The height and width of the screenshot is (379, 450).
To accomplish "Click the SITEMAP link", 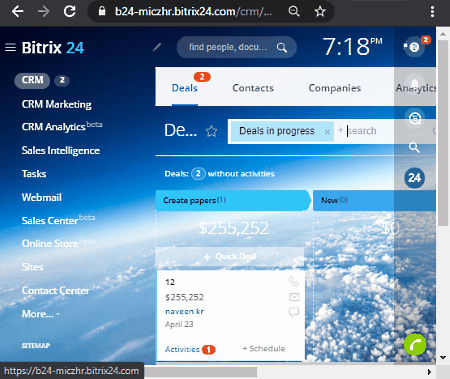I will pyautogui.click(x=36, y=346).
